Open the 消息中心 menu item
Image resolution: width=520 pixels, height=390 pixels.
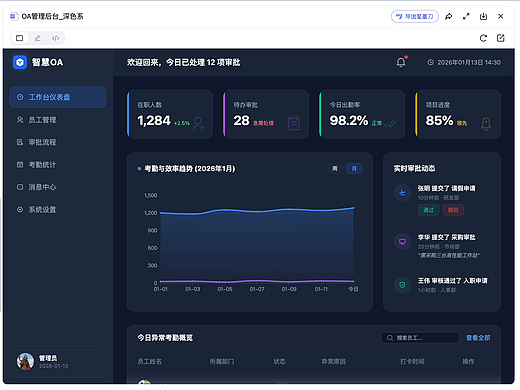point(58,187)
